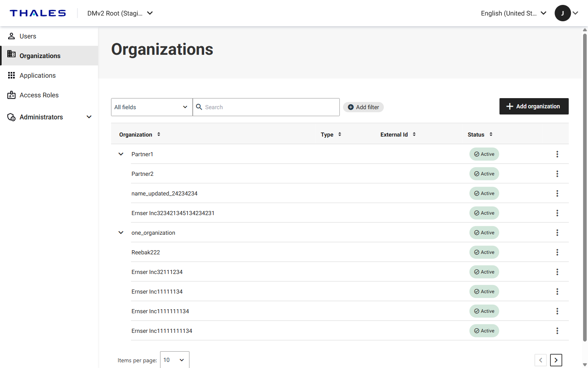Click Ernser Inc11111134 name
Viewport: 588px width, 368px height.
tap(157, 292)
